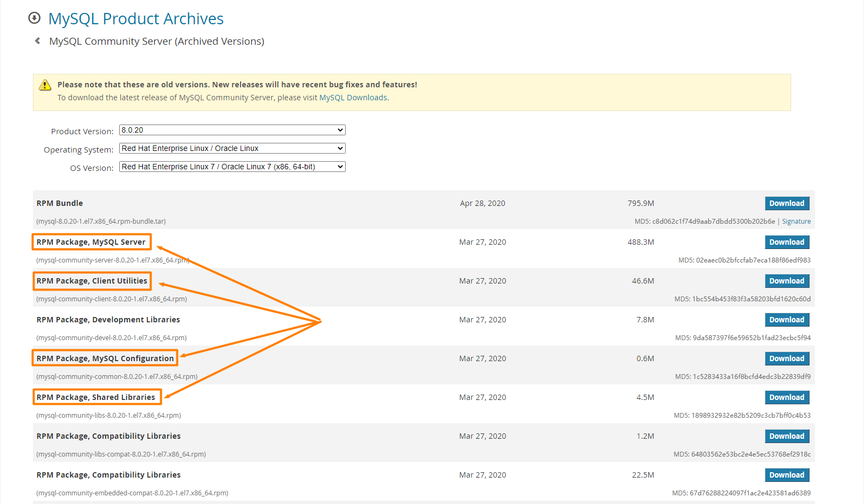Click the 1.2M file size
864x504 pixels.
tap(645, 436)
